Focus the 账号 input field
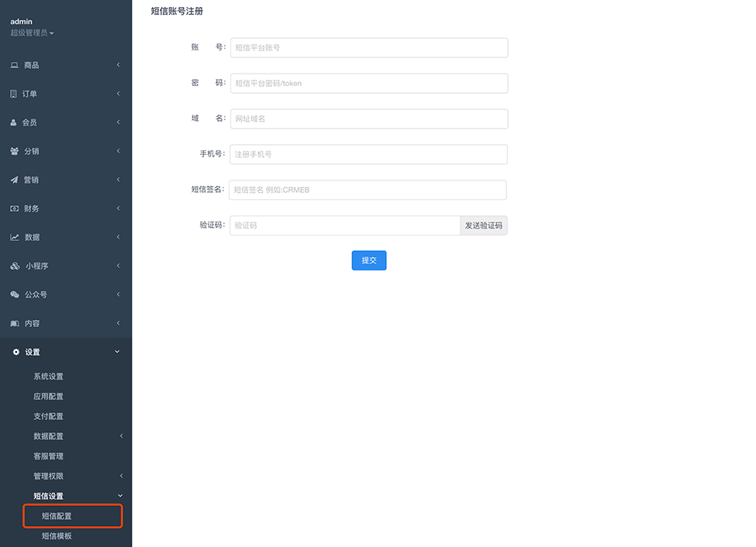 coord(369,48)
